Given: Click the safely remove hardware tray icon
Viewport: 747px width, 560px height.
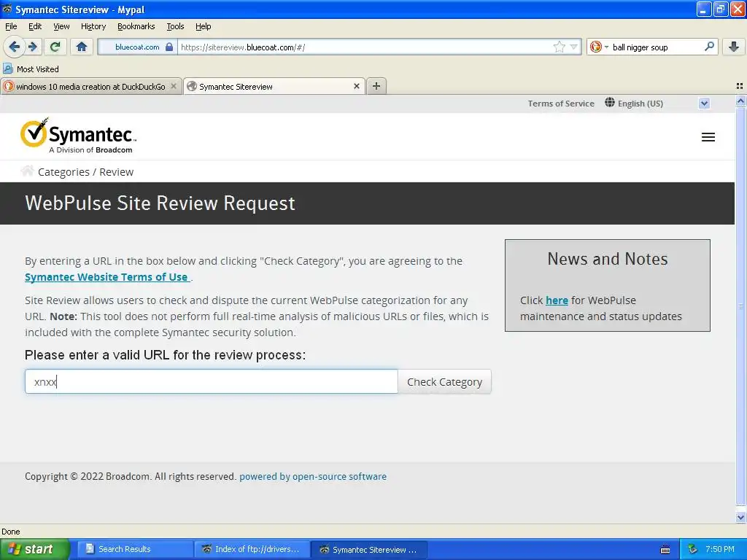Looking at the screenshot, I should click(692, 549).
